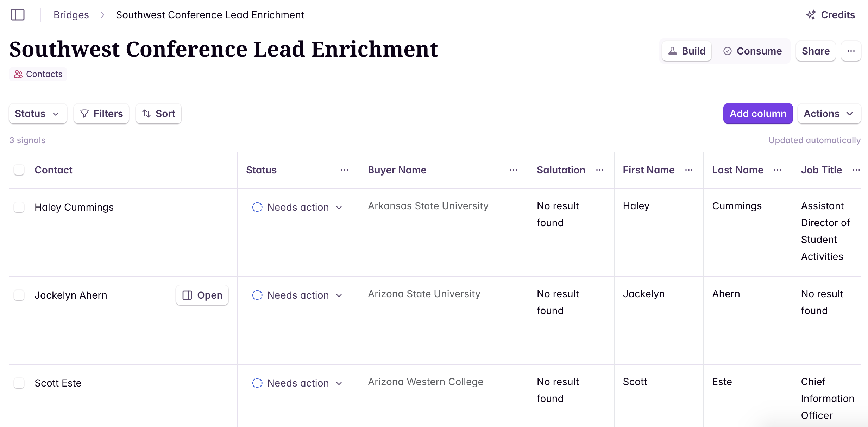Open Salutation column options ellipsis
Image resolution: width=868 pixels, height=427 pixels.
(x=600, y=170)
